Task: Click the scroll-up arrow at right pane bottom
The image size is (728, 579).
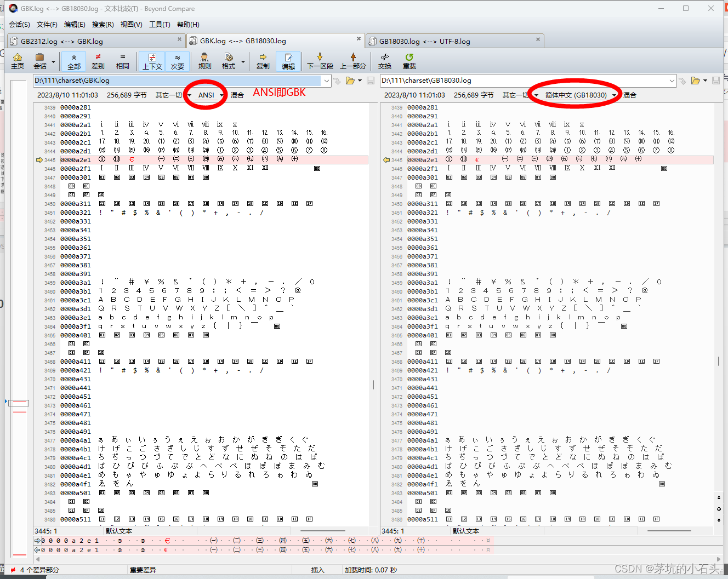Action: click(719, 497)
